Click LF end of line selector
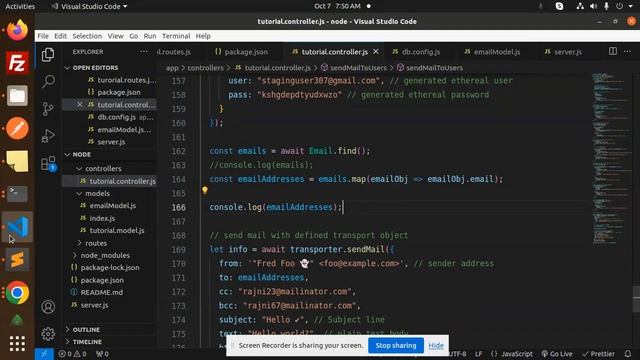The image size is (640, 360). (478, 354)
